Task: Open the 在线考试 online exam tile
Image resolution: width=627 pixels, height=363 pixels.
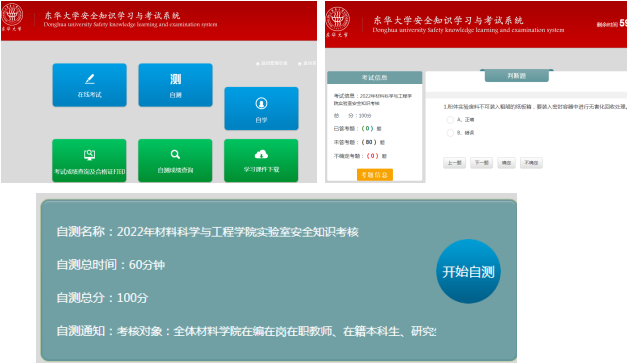Action: [x=90, y=85]
